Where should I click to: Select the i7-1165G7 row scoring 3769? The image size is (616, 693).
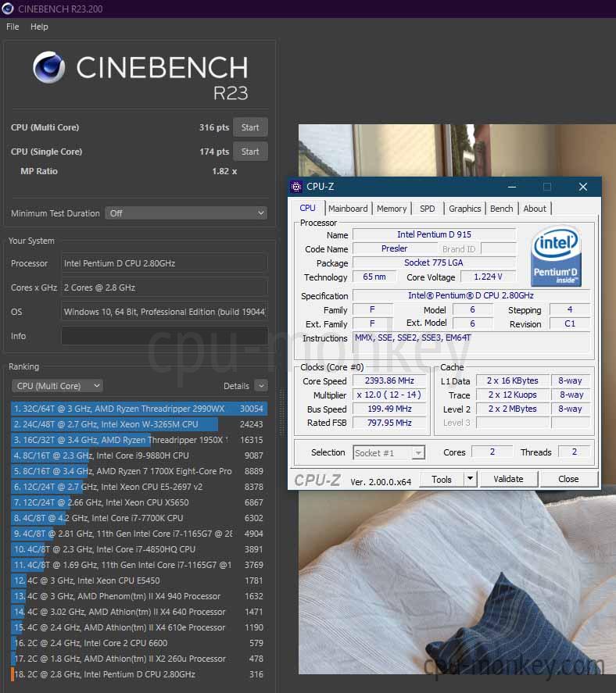pos(139,566)
